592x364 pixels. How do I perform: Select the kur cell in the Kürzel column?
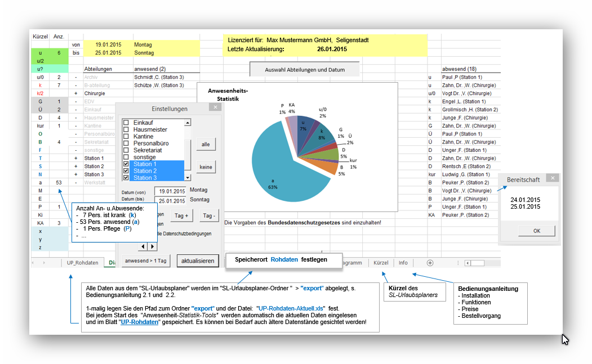pyautogui.click(x=41, y=125)
